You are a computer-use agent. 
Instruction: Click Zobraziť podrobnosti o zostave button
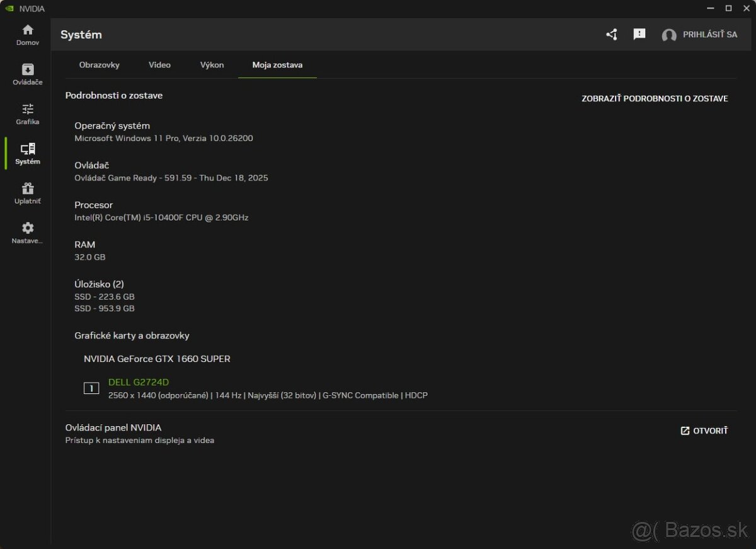[x=655, y=98]
